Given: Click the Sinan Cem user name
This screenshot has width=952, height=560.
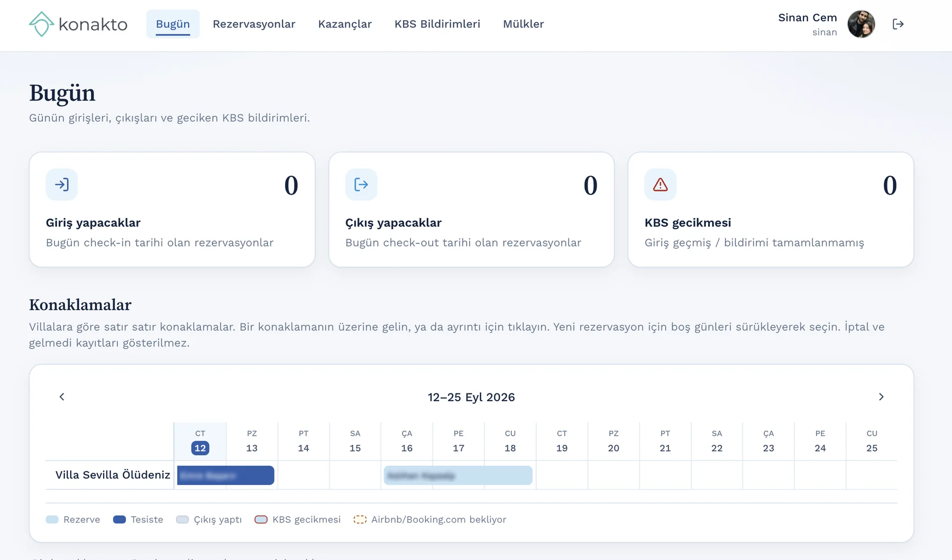Looking at the screenshot, I should pos(808,17).
